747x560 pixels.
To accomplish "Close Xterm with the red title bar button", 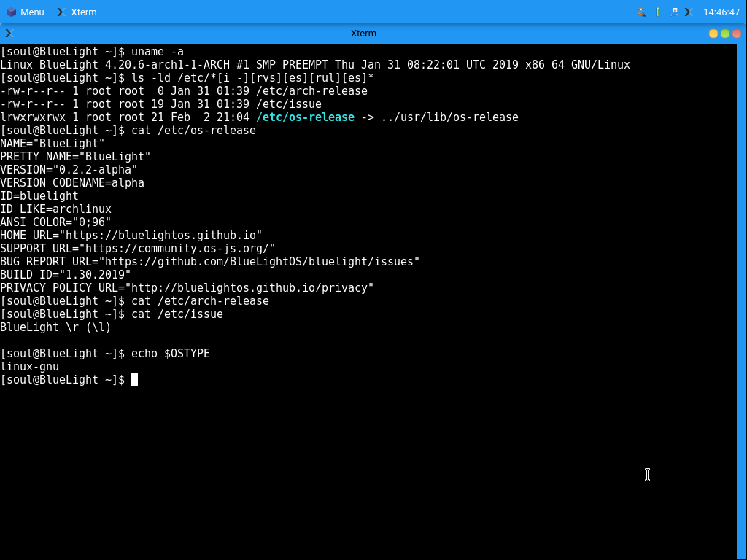I will [737, 34].
